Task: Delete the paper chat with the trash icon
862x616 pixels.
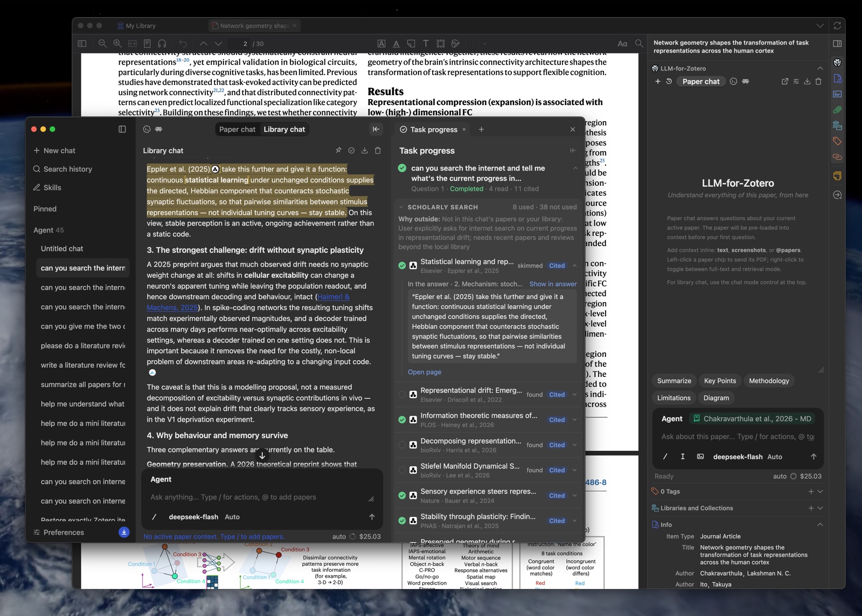Action: [x=818, y=81]
